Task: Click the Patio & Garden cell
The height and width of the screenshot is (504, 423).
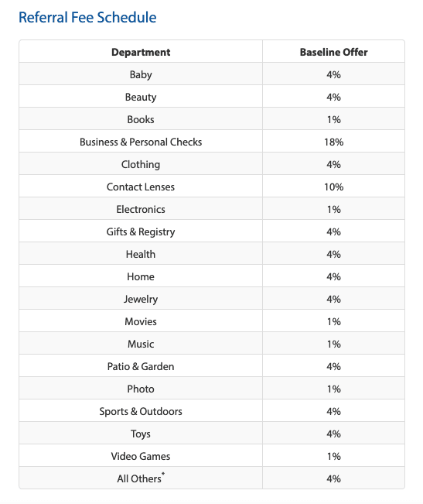Action: click(141, 366)
